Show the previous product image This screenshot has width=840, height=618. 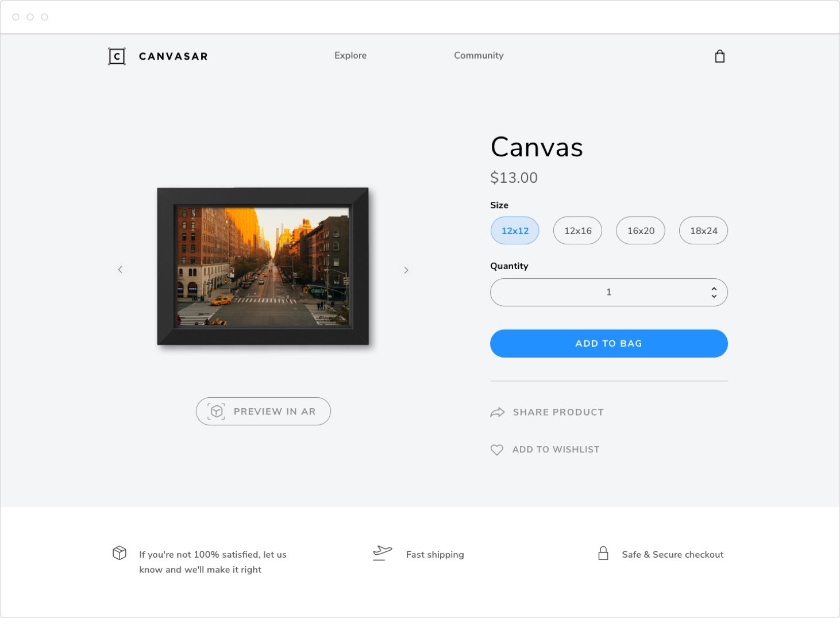120,270
